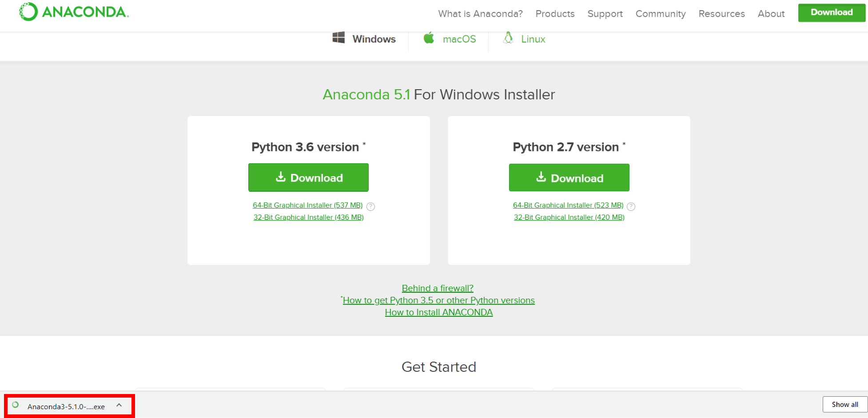Expand options for the Anaconda3-5.1.0 download
The width and height of the screenshot is (868, 418).
[119, 405]
